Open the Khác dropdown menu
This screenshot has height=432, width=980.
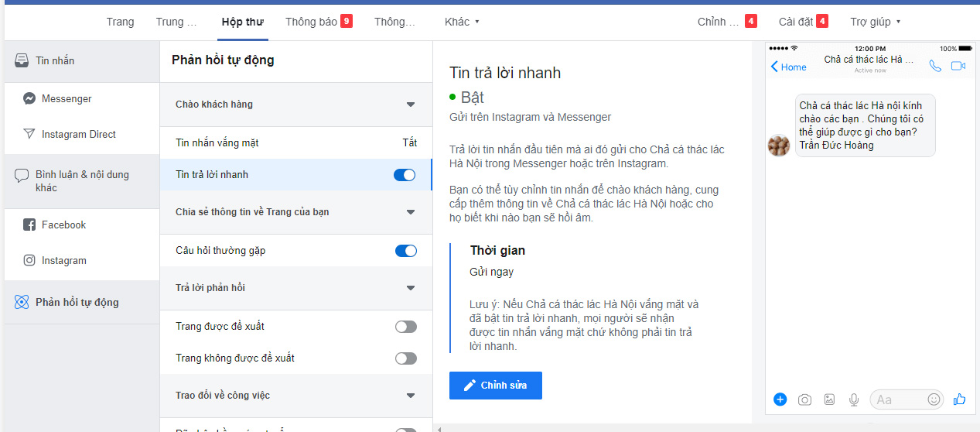(462, 22)
